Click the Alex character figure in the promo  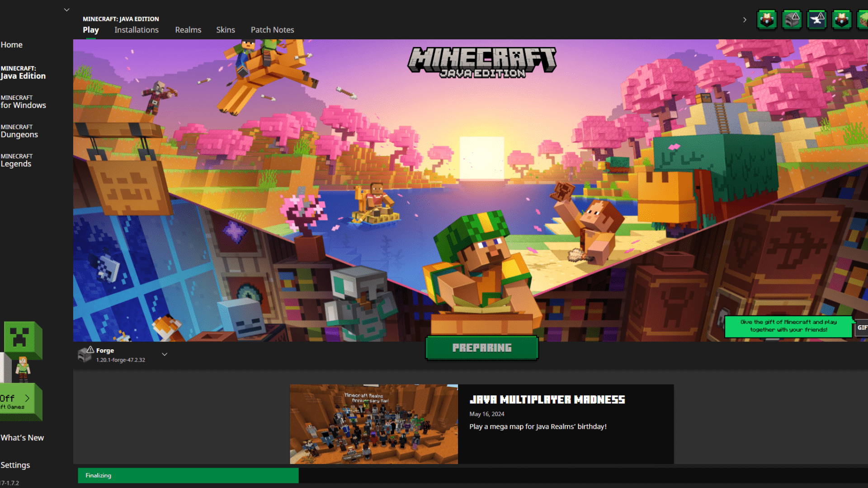pos(23,369)
